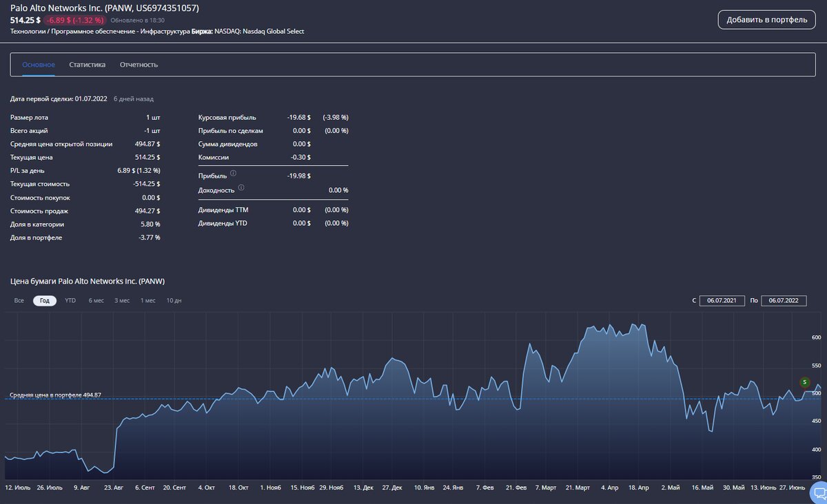
Task: Click the Стоимость покупок value 0.00 $
Action: pos(151,198)
